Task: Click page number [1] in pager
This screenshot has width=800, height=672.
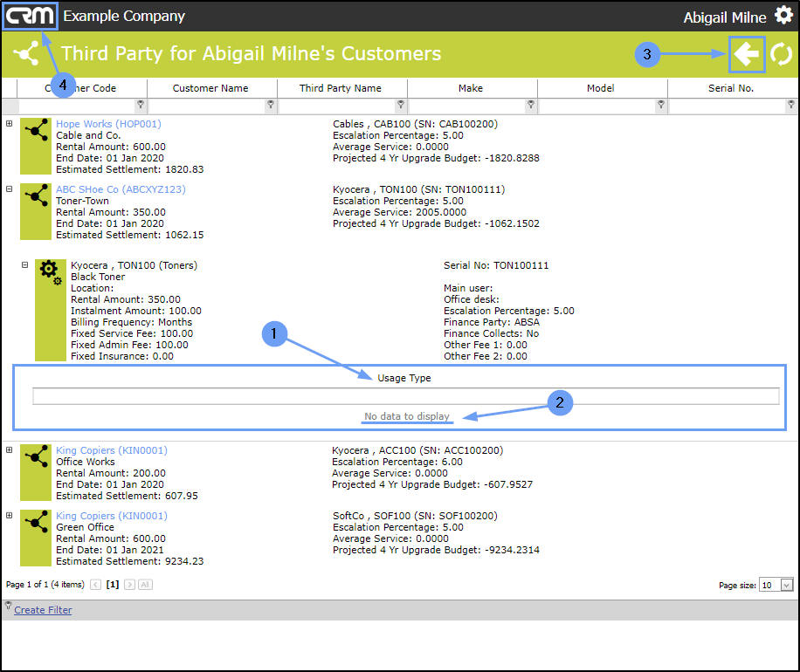Action: [113, 585]
